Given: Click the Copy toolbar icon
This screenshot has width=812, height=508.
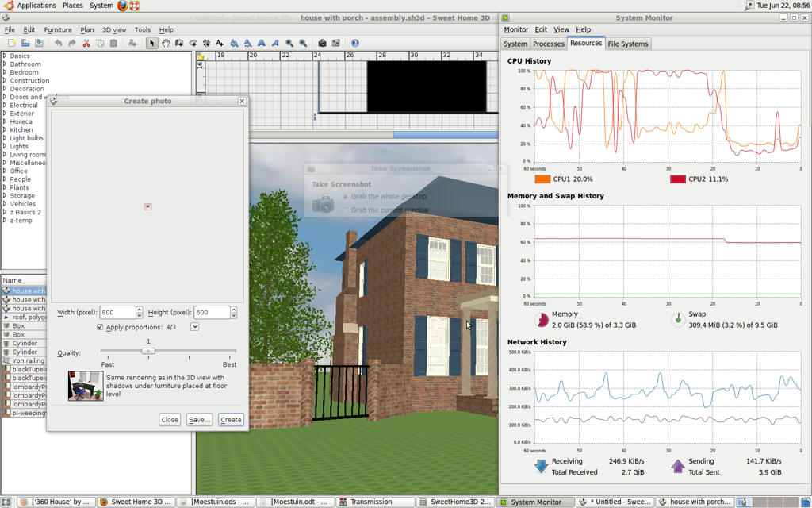Looking at the screenshot, I should coord(101,43).
